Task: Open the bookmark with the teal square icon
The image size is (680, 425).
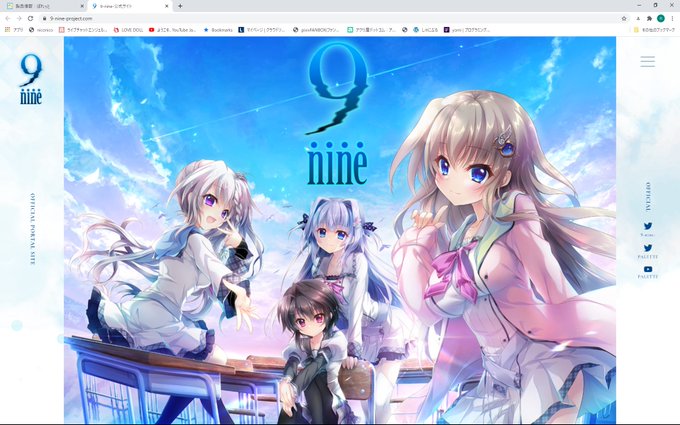Action: coord(371,30)
